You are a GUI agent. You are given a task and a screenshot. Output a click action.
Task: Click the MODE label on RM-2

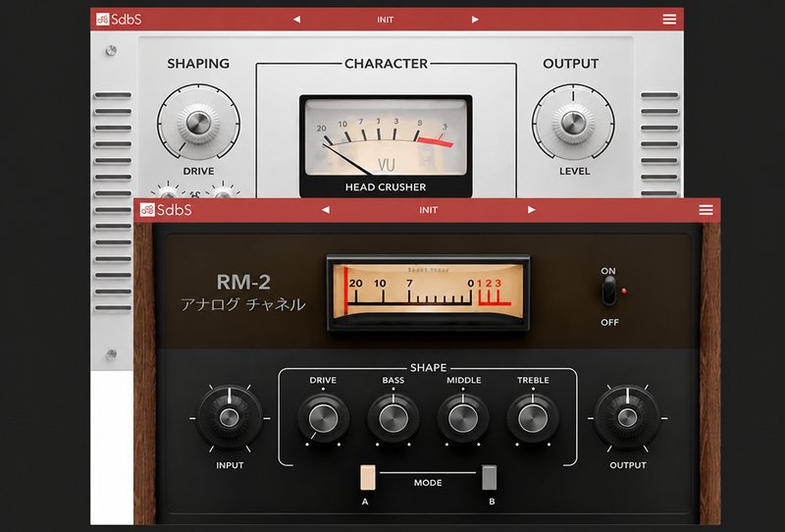[428, 483]
